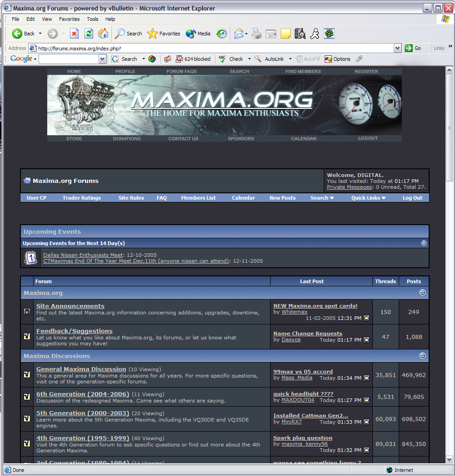Click the page scrollbar up arrow
The width and height of the screenshot is (455, 476).
tap(450, 70)
